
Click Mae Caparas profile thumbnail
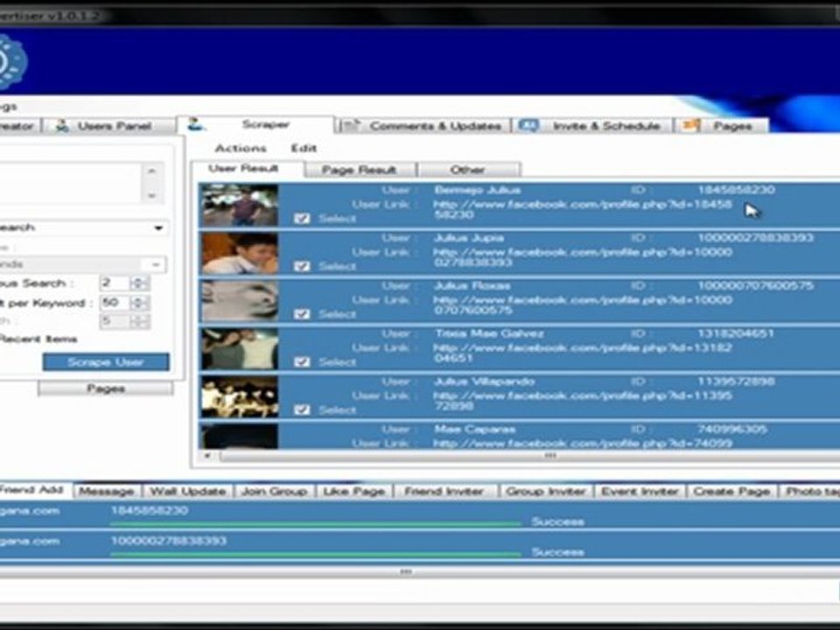pyautogui.click(x=240, y=436)
